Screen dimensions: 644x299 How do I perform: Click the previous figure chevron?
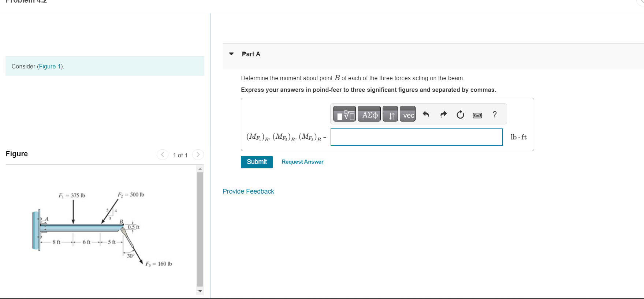[163, 154]
